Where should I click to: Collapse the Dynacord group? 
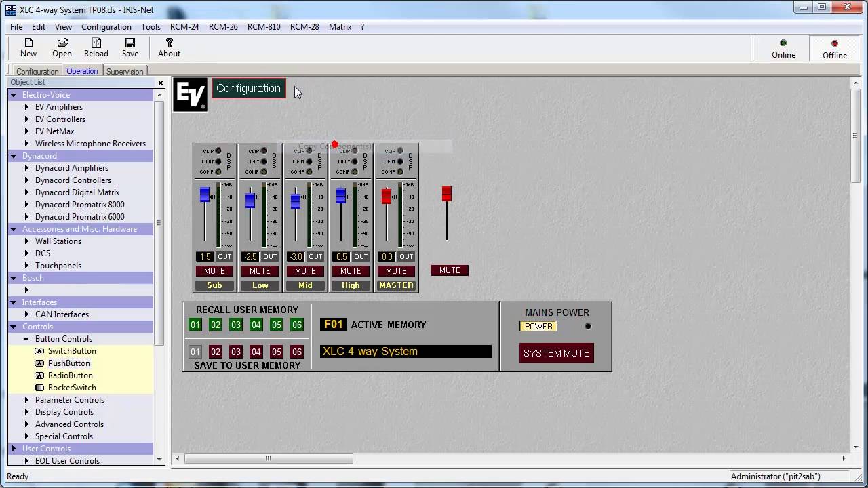click(13, 156)
